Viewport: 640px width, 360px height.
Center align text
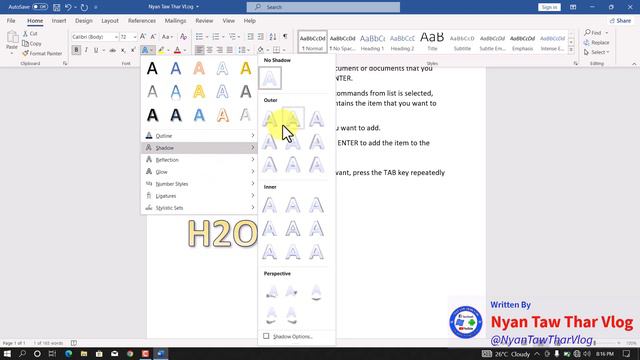point(209,50)
